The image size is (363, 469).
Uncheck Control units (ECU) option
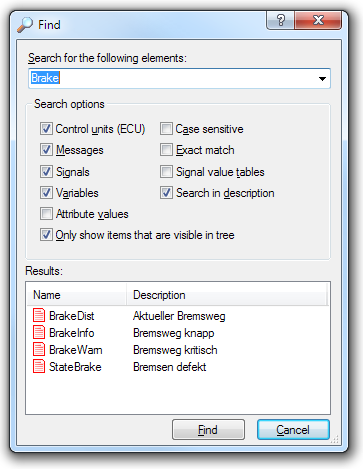pos(46,129)
